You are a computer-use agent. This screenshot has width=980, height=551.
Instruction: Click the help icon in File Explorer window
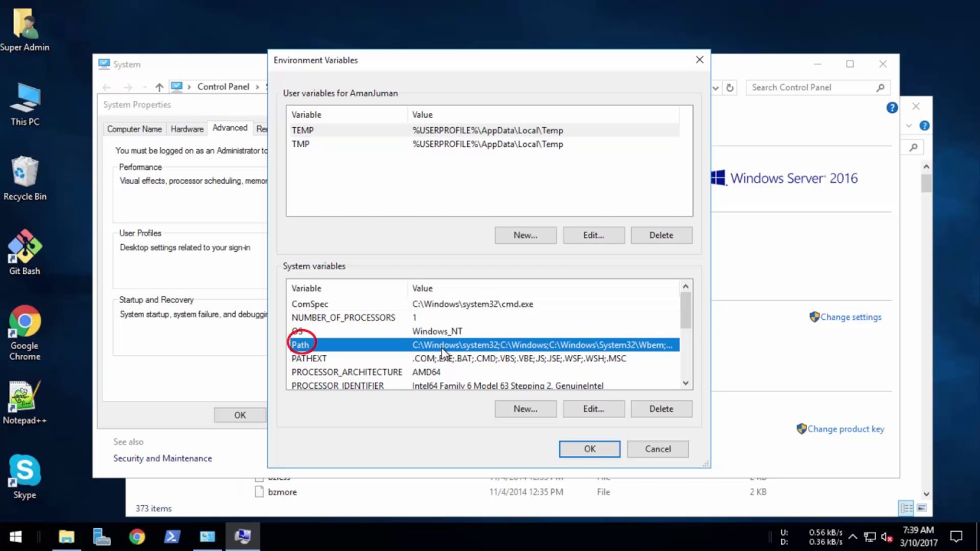[x=924, y=126]
